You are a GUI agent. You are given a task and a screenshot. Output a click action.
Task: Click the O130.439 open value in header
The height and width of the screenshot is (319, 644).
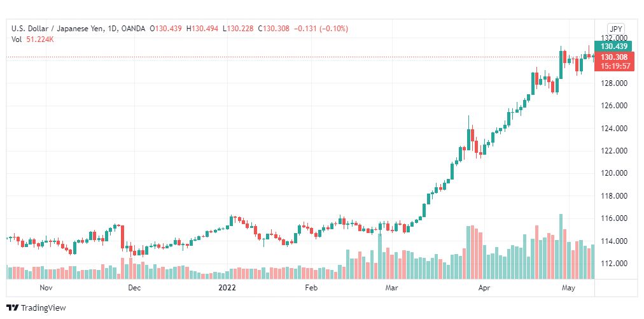(x=165, y=29)
